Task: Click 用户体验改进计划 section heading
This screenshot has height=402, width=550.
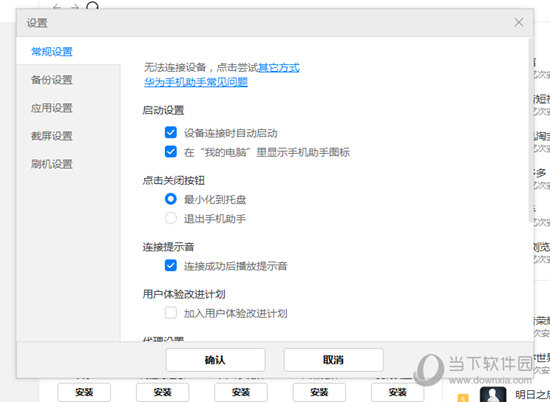Action: (x=184, y=294)
